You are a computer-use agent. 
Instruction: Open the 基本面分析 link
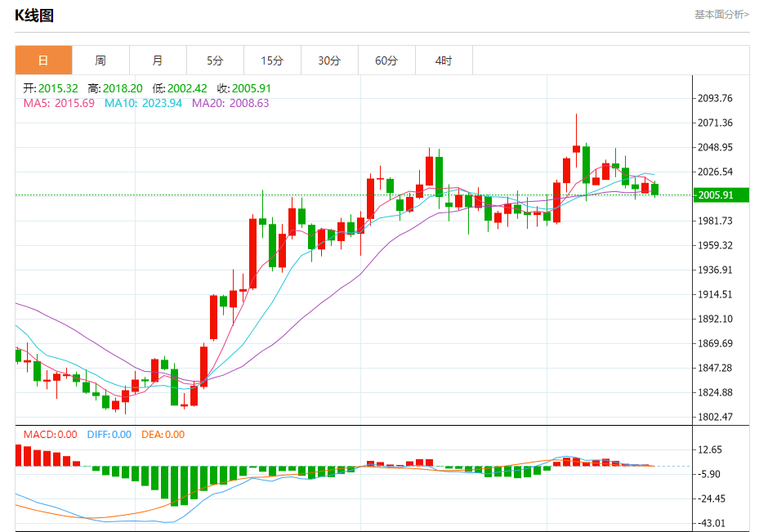[721, 15]
